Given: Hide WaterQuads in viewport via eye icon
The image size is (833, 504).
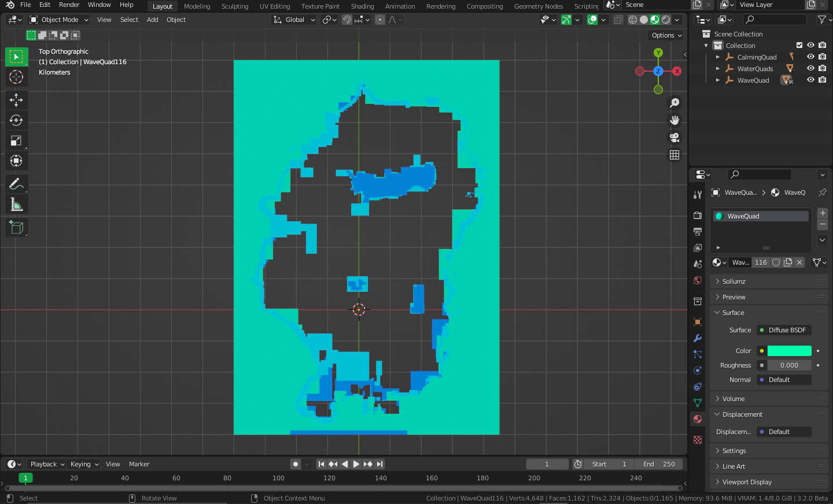Looking at the screenshot, I should tap(810, 68).
